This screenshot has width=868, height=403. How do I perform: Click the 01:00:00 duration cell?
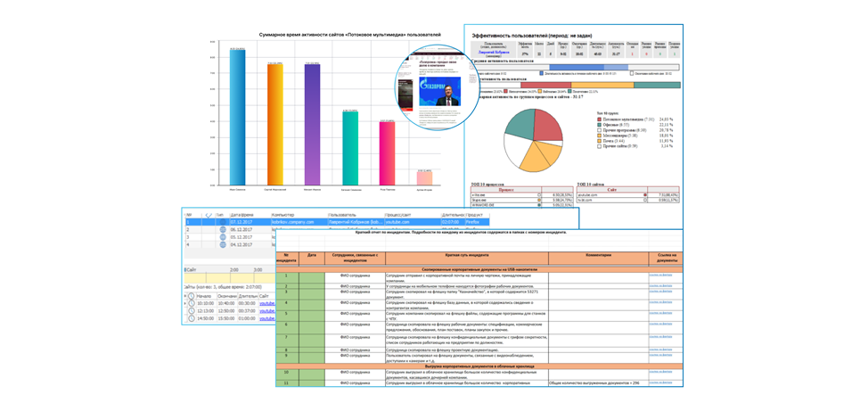[247, 318]
